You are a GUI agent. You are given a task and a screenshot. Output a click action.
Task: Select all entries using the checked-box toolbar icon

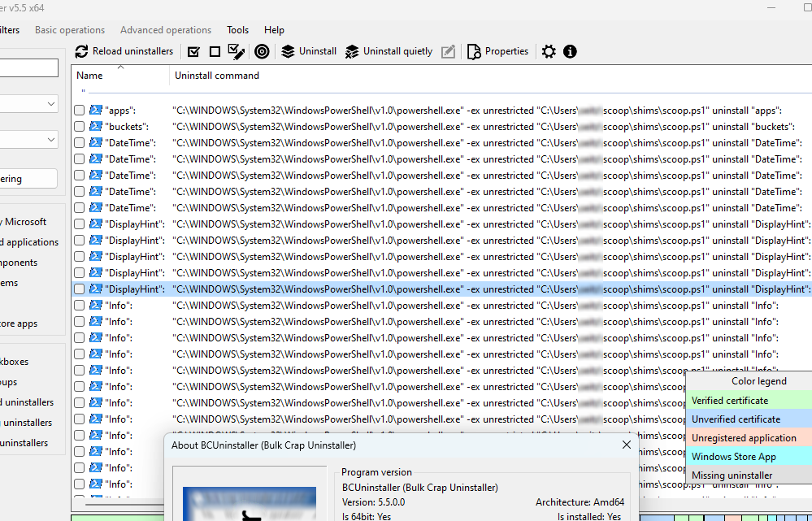193,51
